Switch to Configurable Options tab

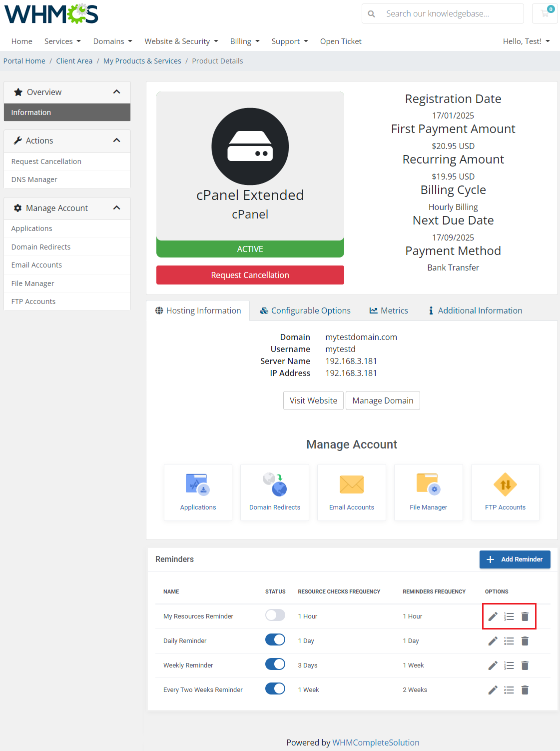(x=305, y=310)
